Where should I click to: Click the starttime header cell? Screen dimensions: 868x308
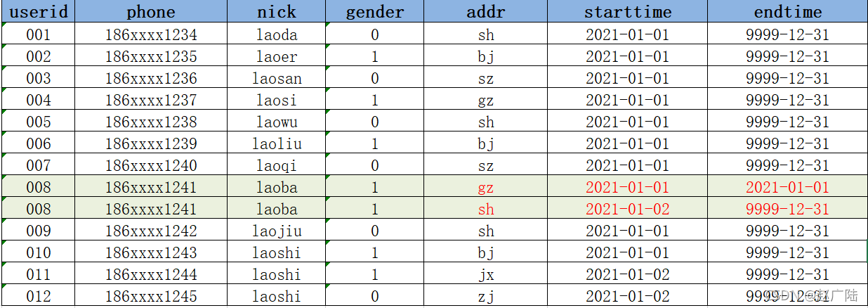coord(628,12)
